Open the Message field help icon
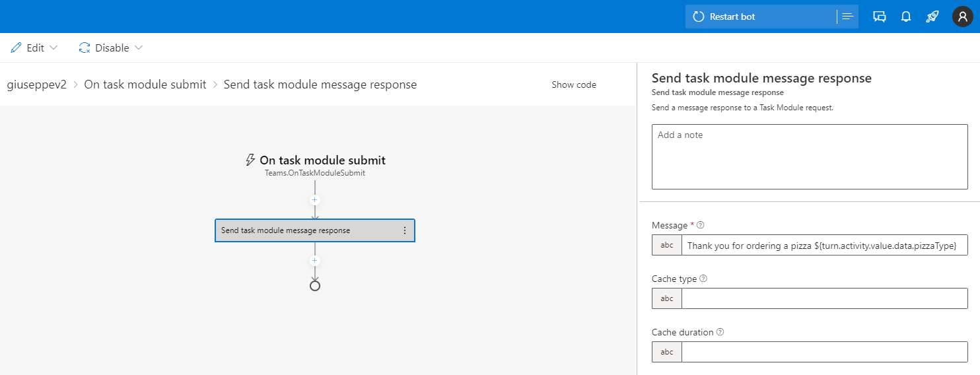The width and height of the screenshot is (980, 375). 701,225
